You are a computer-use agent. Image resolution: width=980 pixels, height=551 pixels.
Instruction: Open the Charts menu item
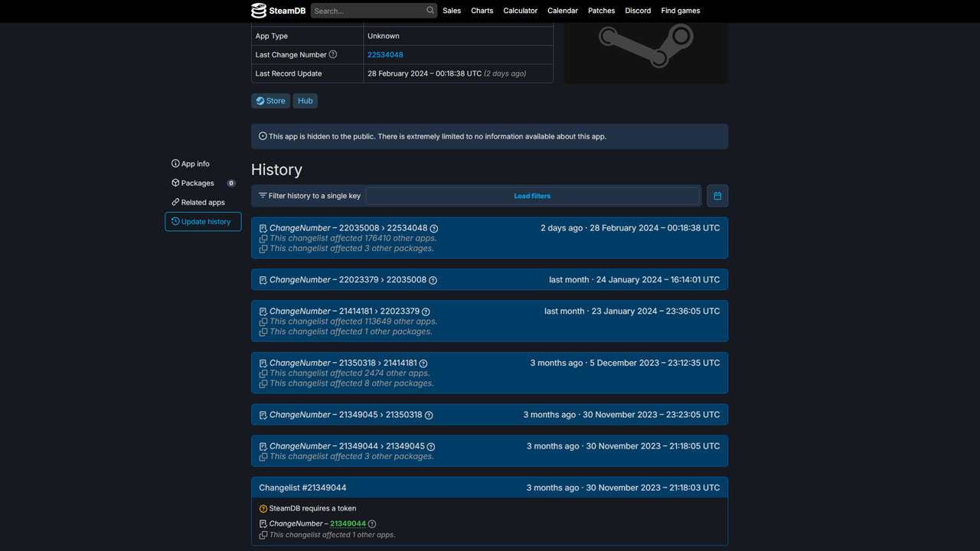482,11
